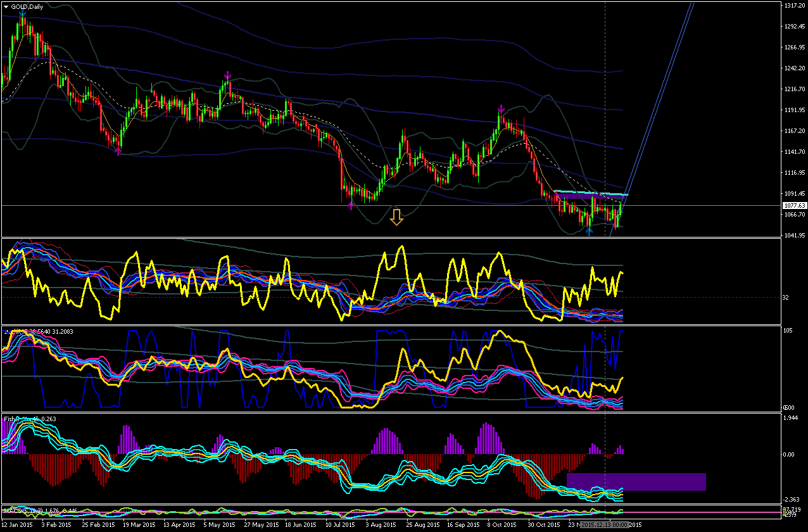Select the magenta down arrow above October 2015 high

coord(500,108)
